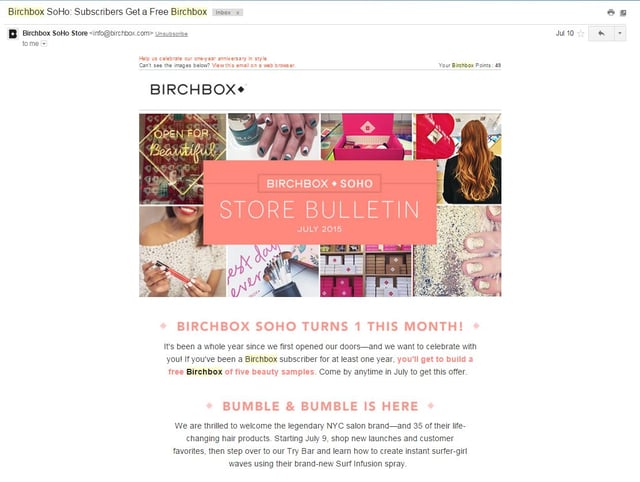Click the Store Bulletin banner image
The width and height of the screenshot is (640, 482).
(320, 203)
